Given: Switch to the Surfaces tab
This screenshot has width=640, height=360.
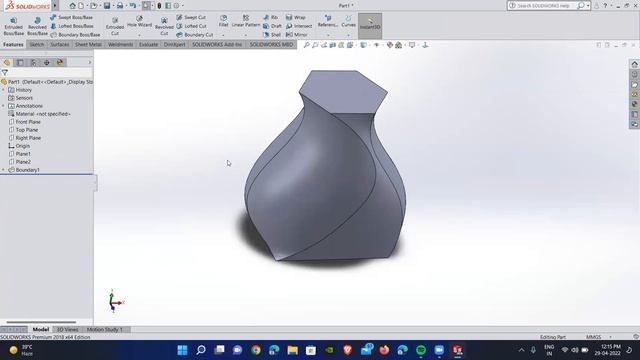Looking at the screenshot, I should tap(60, 44).
